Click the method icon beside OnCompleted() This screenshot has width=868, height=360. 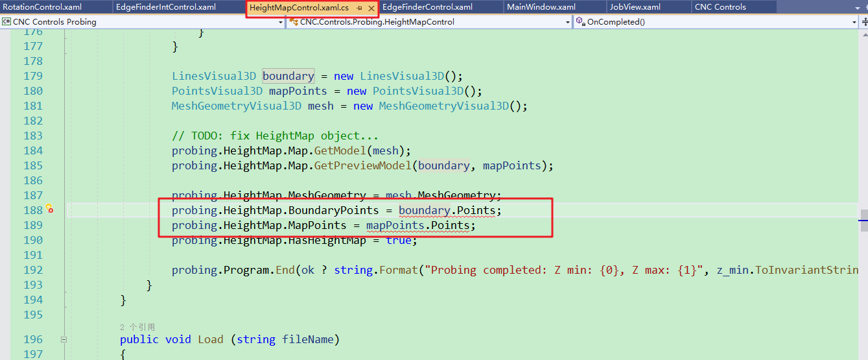[580, 21]
